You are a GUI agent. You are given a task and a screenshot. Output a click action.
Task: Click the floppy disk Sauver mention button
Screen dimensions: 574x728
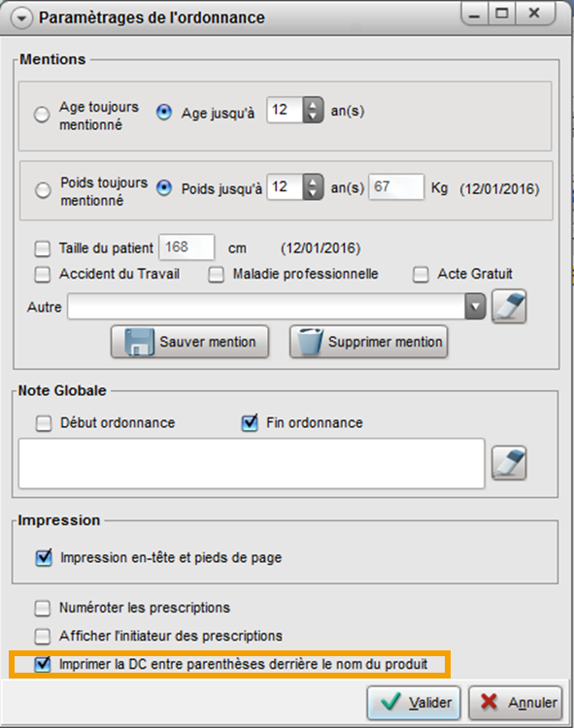[190, 342]
